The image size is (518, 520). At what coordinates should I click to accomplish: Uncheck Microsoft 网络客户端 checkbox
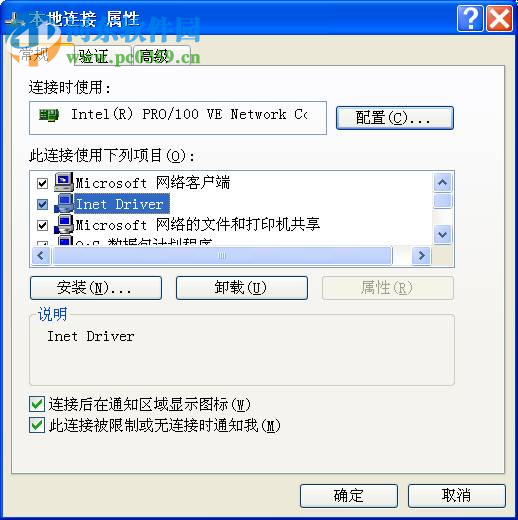[x=42, y=183]
